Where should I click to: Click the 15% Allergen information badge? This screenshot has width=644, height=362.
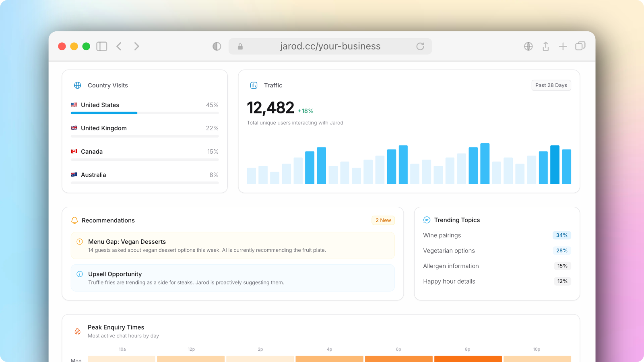(562, 266)
